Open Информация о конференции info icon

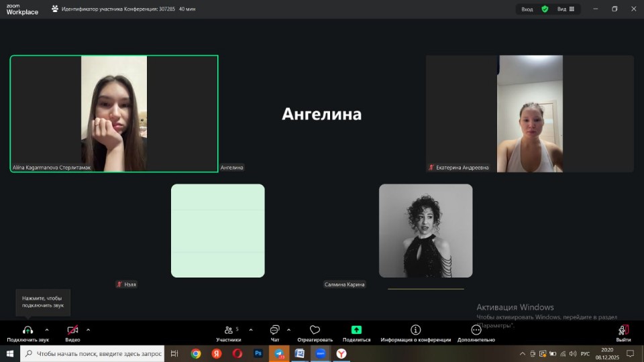[x=415, y=330]
